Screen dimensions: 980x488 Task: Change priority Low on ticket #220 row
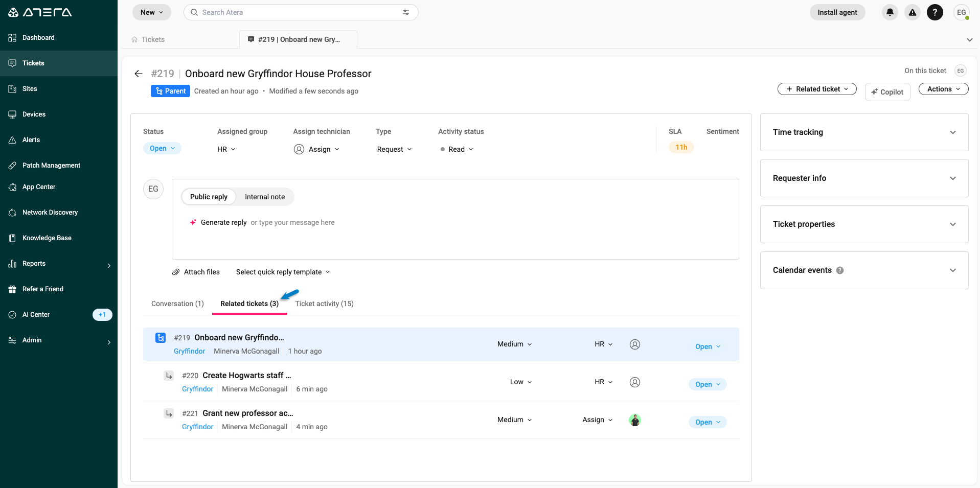pos(521,382)
